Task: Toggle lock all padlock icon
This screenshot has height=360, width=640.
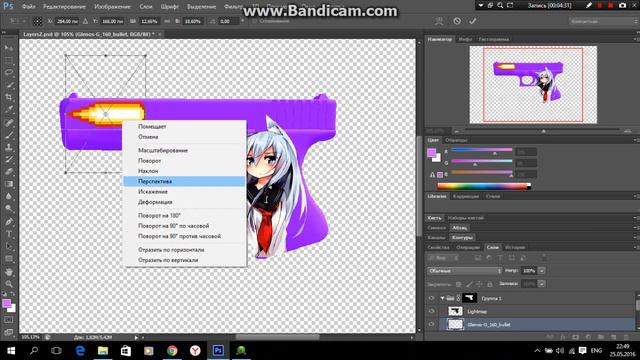Action: pyautogui.click(x=490, y=284)
